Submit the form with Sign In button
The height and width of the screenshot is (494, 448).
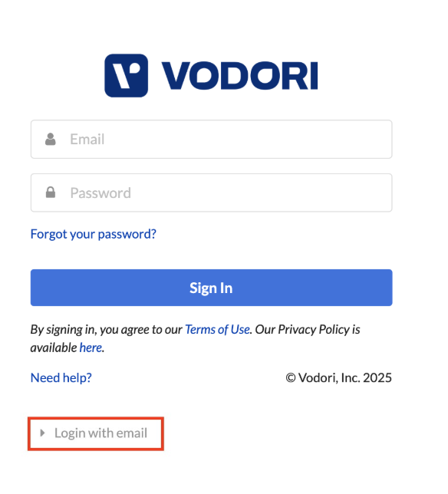point(212,288)
